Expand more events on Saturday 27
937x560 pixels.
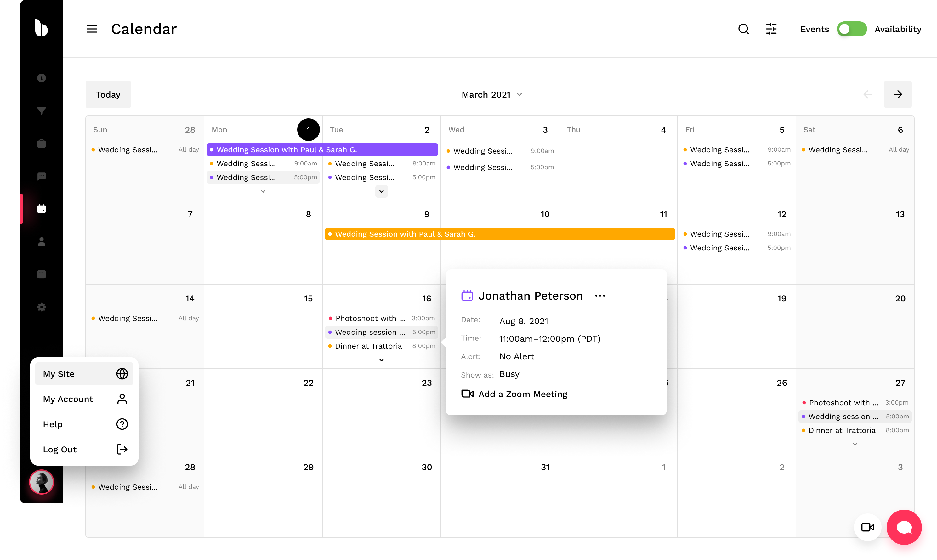[x=855, y=444]
